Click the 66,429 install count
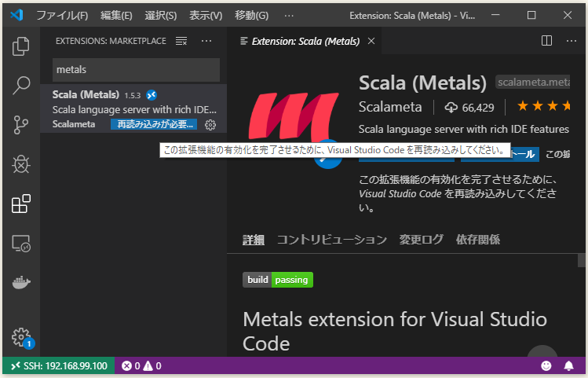This screenshot has width=588, height=378. (x=469, y=108)
